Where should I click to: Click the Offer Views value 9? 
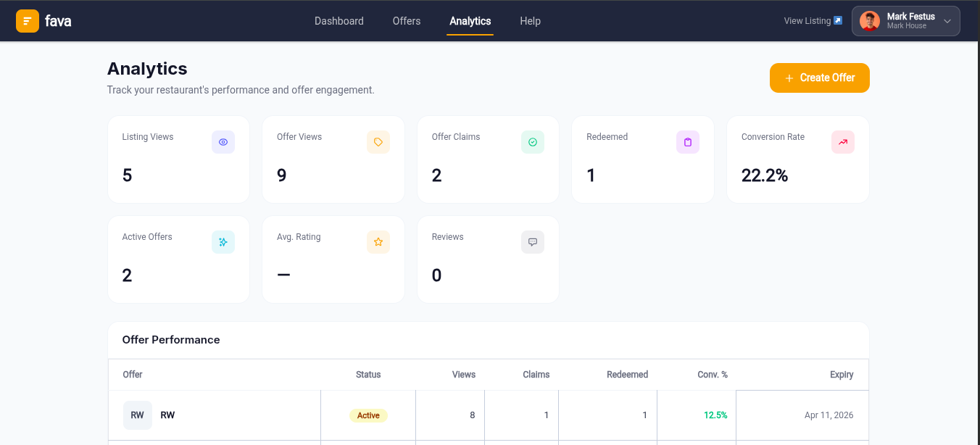tap(282, 175)
